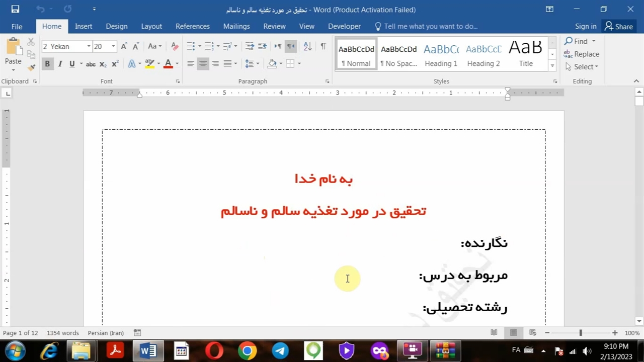Open the References ribbon tab
Viewport: 644px width, 362px height.
192,26
